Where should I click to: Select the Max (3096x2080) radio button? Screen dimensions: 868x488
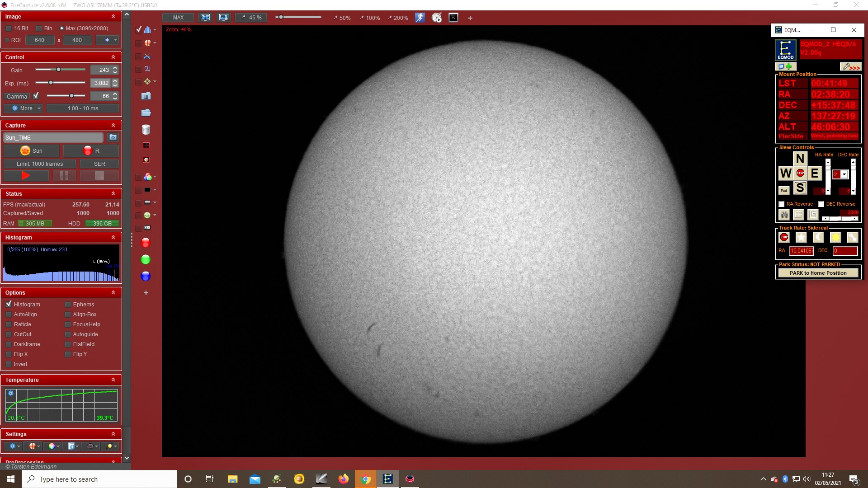pyautogui.click(x=62, y=28)
